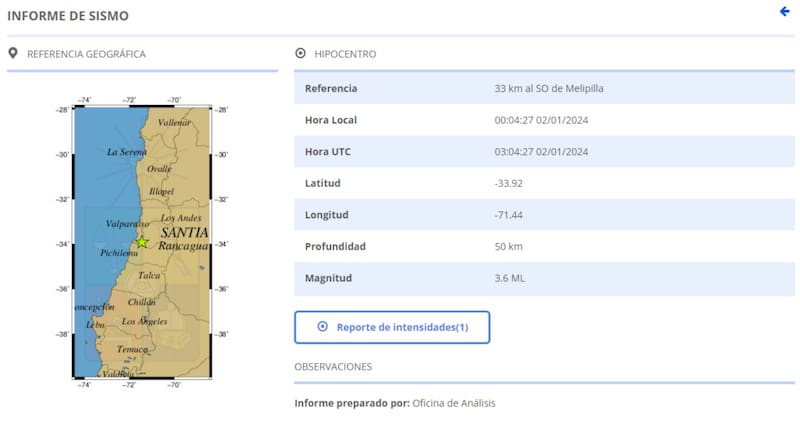Click the Oficina de Análisis text

(x=453, y=403)
